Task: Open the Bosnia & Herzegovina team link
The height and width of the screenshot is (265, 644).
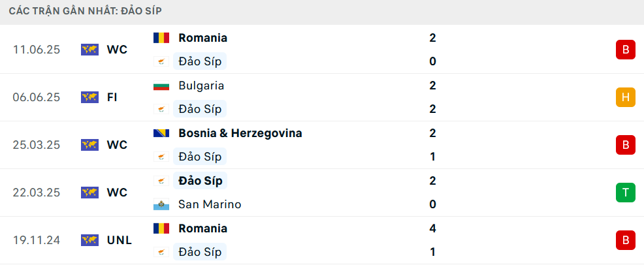Action: tap(240, 133)
